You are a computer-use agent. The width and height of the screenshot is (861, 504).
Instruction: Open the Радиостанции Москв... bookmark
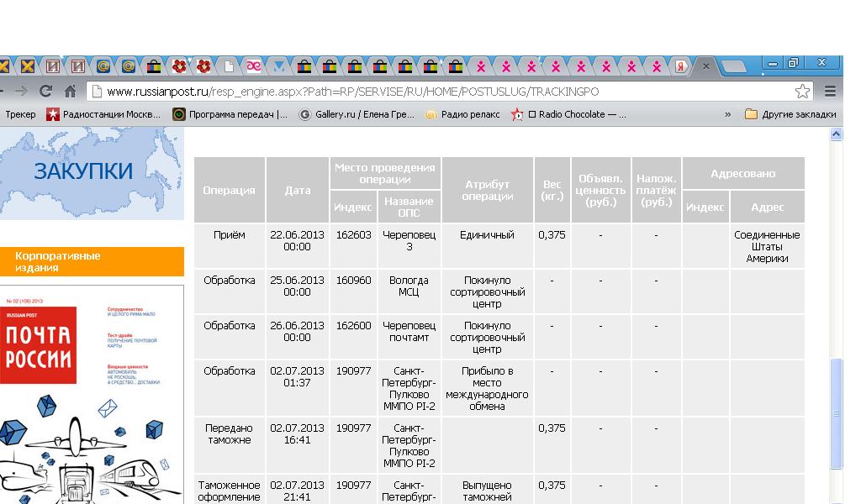103,114
